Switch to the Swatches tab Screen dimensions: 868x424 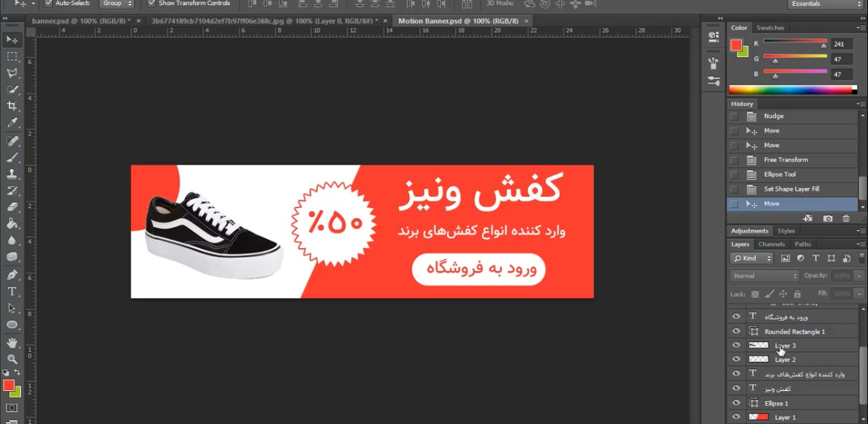pyautogui.click(x=770, y=28)
